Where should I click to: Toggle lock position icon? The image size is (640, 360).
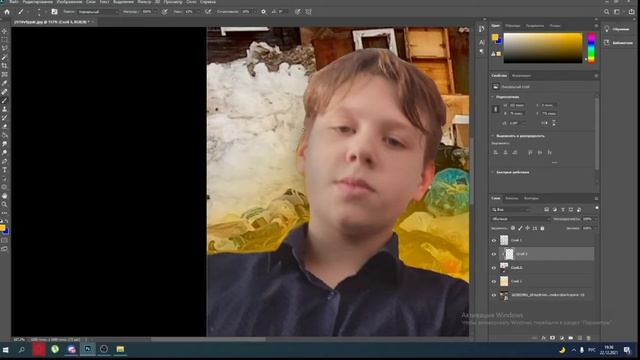click(527, 228)
